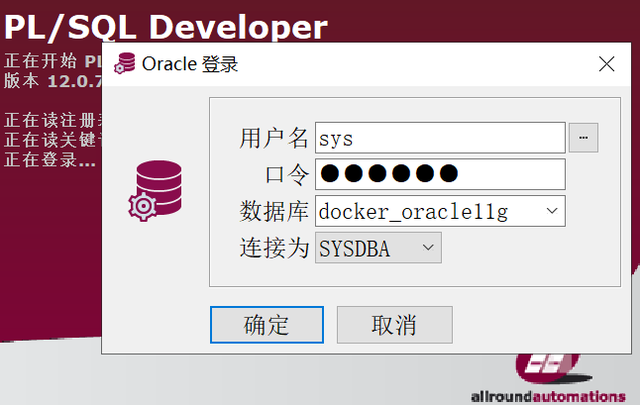
Task: Click the Oracle 登录 dialog title
Action: (x=190, y=64)
